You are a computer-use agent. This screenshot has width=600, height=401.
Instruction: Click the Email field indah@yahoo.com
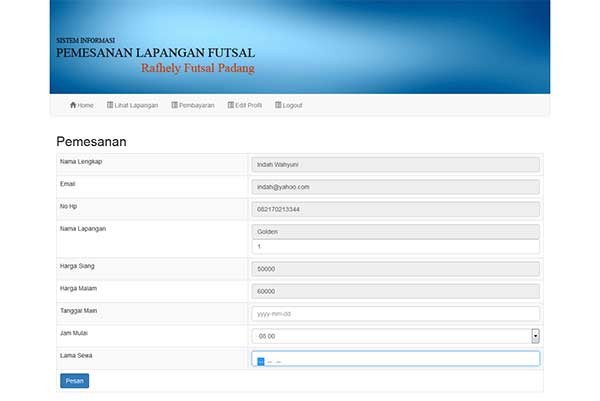[396, 187]
